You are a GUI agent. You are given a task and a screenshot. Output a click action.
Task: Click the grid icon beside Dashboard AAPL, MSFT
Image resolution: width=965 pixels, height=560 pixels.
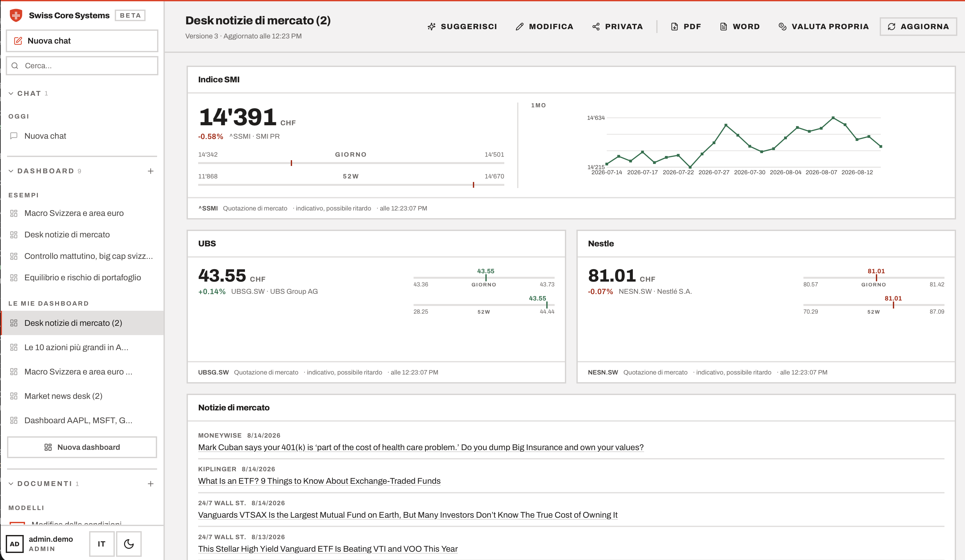pos(14,420)
